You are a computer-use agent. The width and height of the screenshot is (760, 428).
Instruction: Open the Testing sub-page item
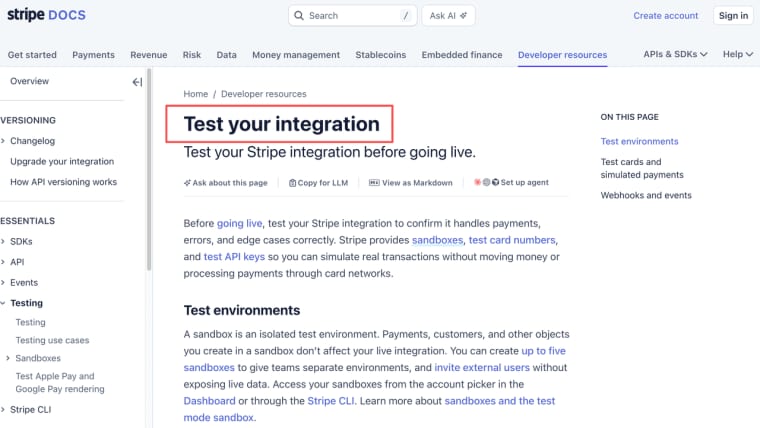pos(30,322)
